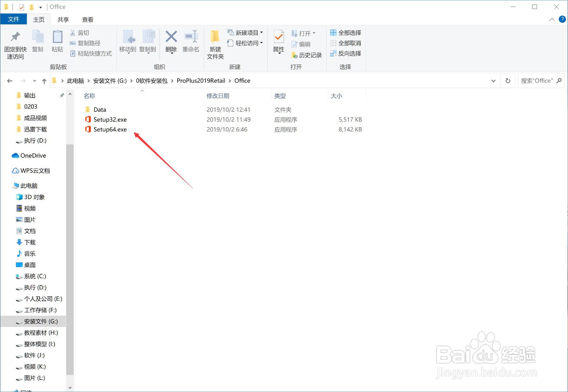
Task: Open the Easy Access (轻松访问) dropdown
Action: coord(246,43)
